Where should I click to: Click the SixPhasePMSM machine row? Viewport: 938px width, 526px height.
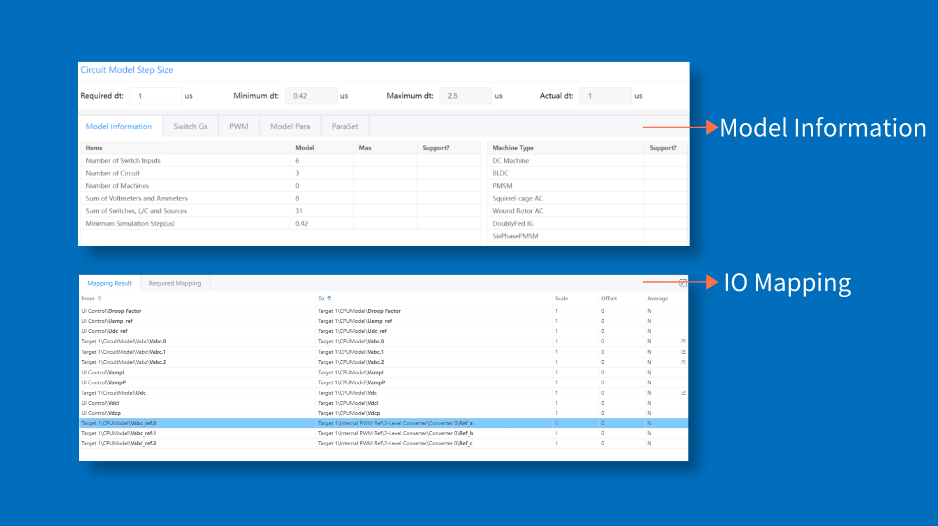click(x=587, y=236)
